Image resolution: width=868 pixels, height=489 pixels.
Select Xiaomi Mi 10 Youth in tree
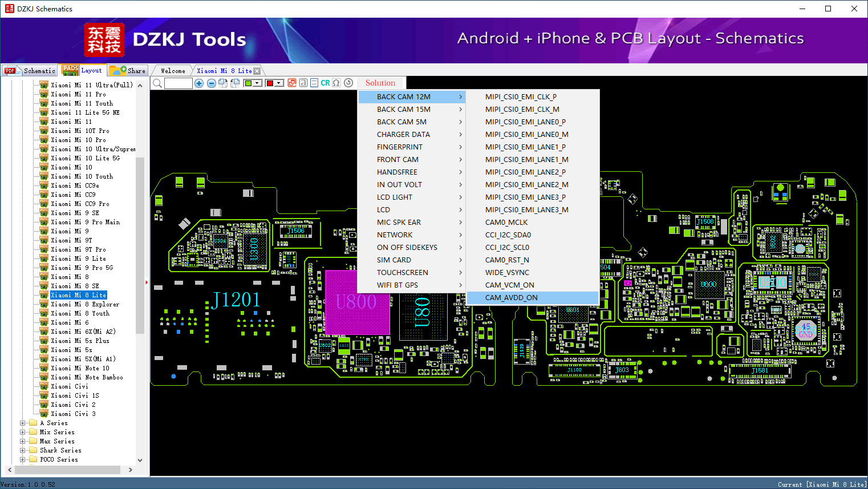click(x=82, y=176)
